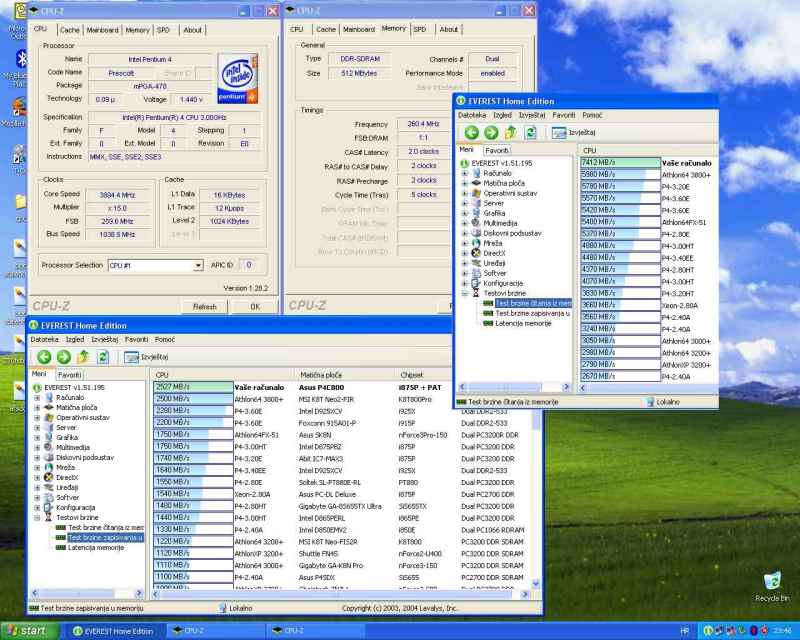Click the system tray clock
Image resolution: width=800 pixels, height=640 pixels.
click(783, 631)
